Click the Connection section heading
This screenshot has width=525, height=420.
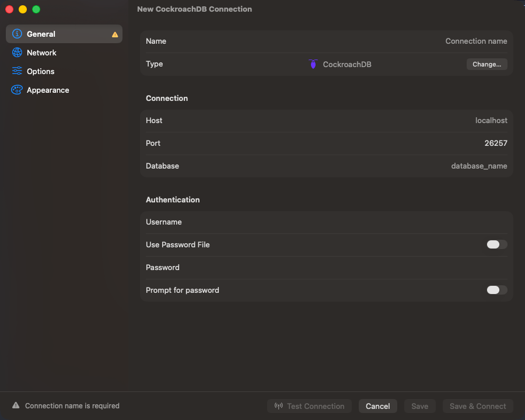[x=167, y=98]
